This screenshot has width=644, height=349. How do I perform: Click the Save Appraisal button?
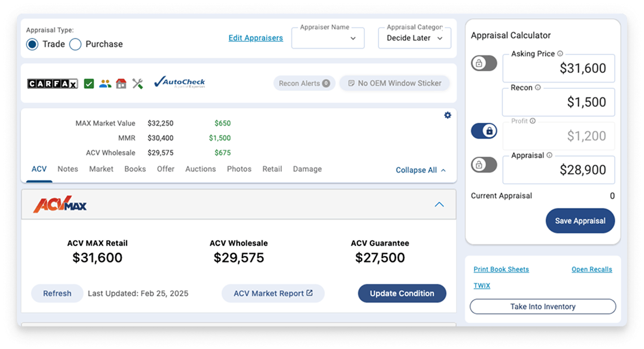(x=580, y=221)
